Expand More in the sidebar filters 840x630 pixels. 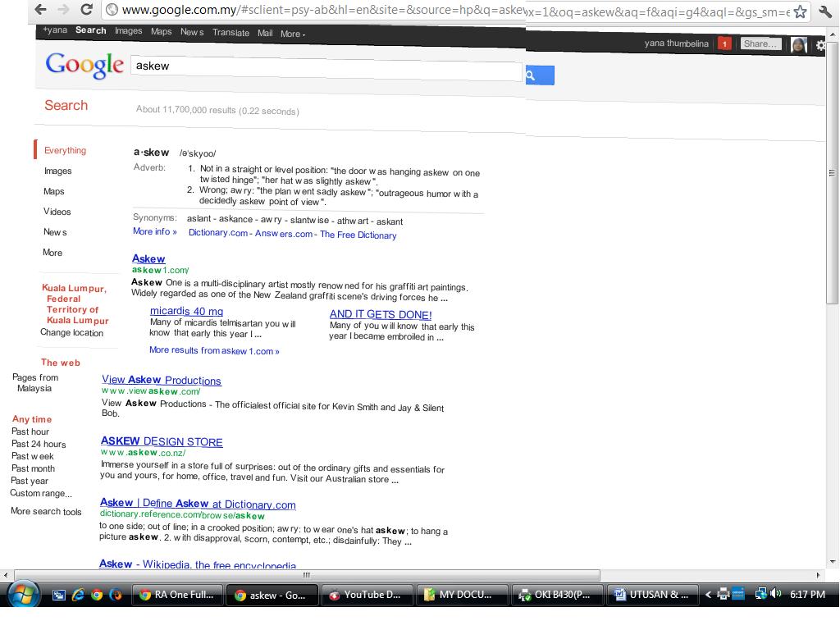(x=52, y=253)
